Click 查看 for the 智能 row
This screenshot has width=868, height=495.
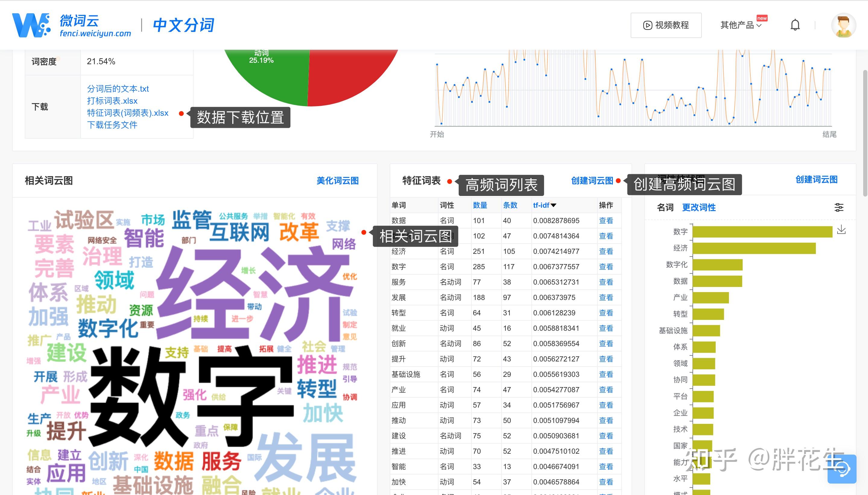pyautogui.click(x=606, y=466)
